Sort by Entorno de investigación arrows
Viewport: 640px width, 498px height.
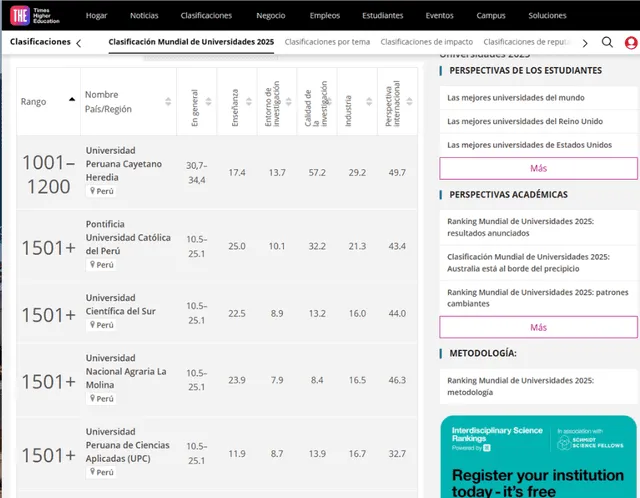(x=289, y=102)
